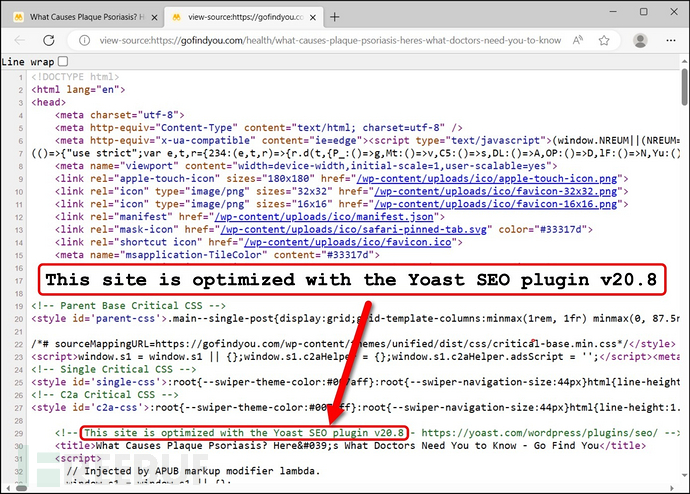Switch to the 'What Causes Plaque Psoriasis?' tab
Image resolution: width=690 pixels, height=494 pixels.
point(85,17)
